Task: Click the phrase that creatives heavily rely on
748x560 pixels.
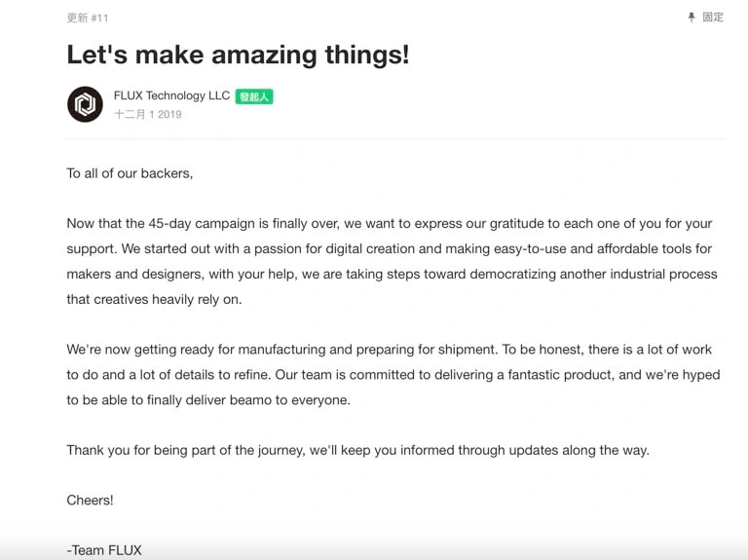Action: point(154,300)
